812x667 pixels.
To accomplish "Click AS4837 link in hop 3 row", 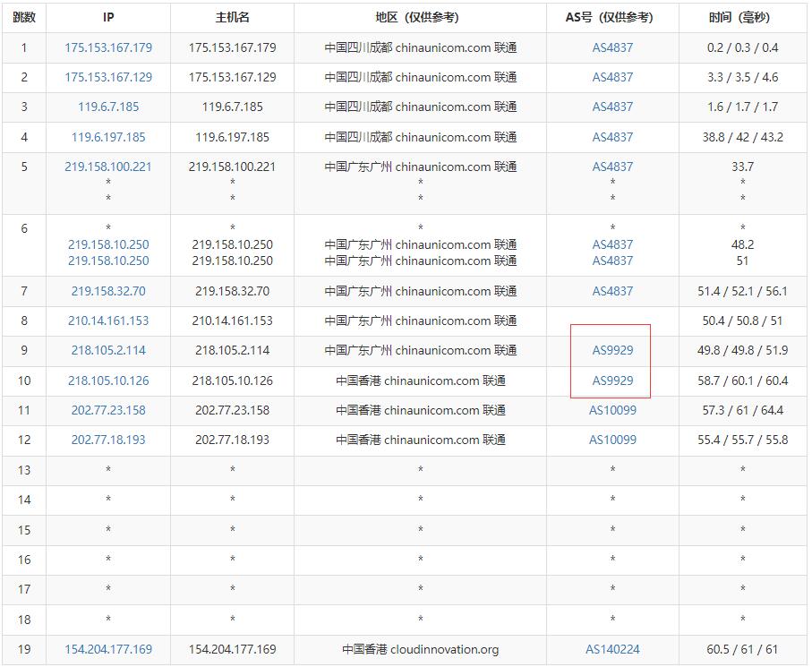I will click(612, 107).
